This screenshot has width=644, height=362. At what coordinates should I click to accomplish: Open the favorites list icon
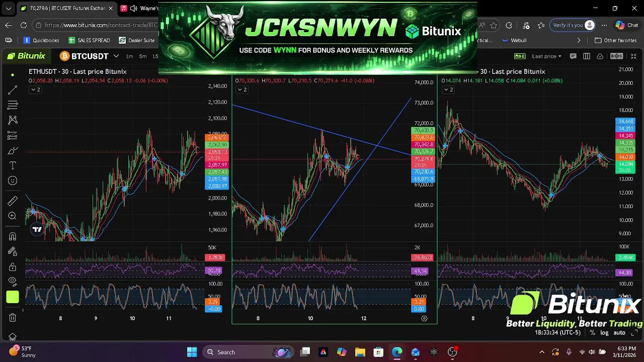coord(541,25)
